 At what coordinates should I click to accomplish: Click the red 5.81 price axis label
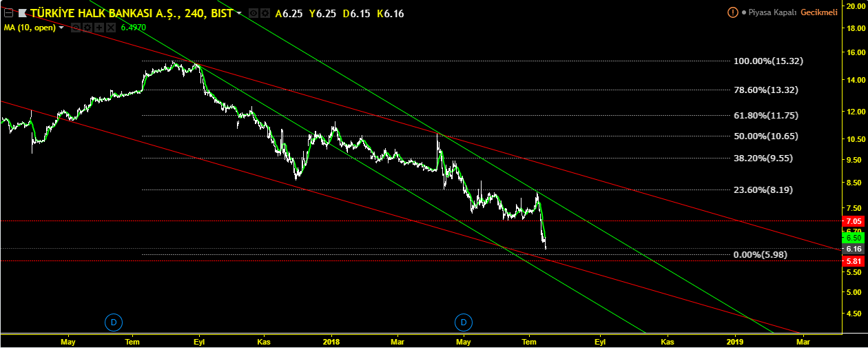[x=854, y=262]
